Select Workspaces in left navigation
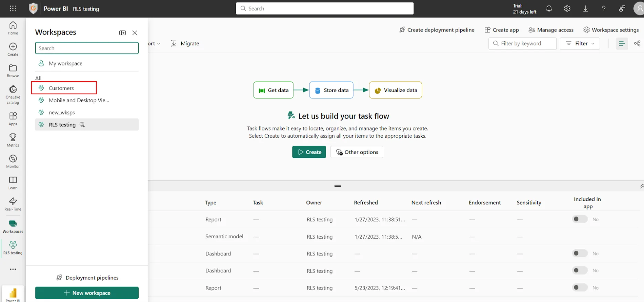The height and width of the screenshot is (302, 644). tap(13, 227)
